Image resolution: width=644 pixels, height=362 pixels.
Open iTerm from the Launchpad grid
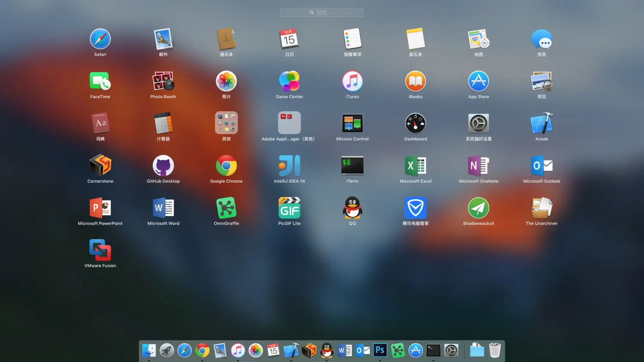point(352,166)
